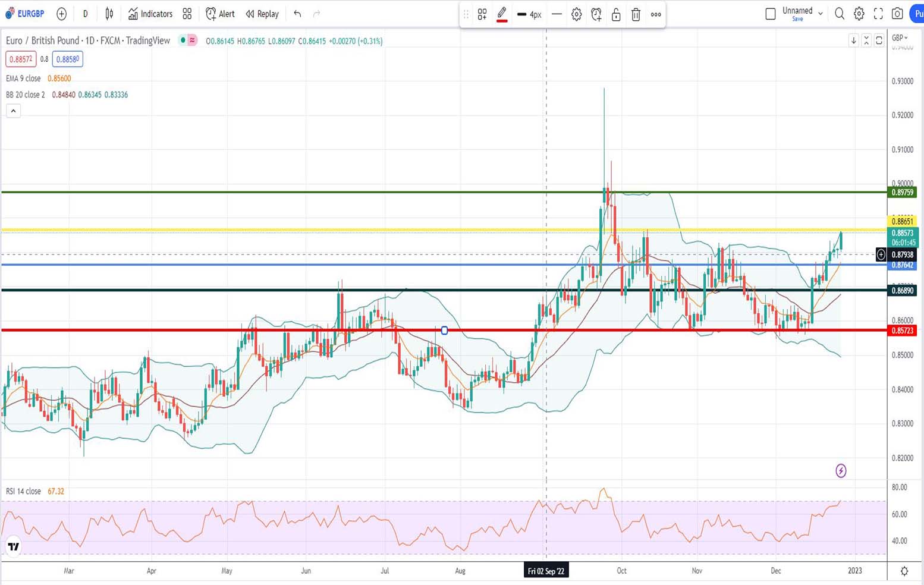Add alert on drawing via floating toolbar
This screenshot has width=924, height=585.
coord(596,14)
